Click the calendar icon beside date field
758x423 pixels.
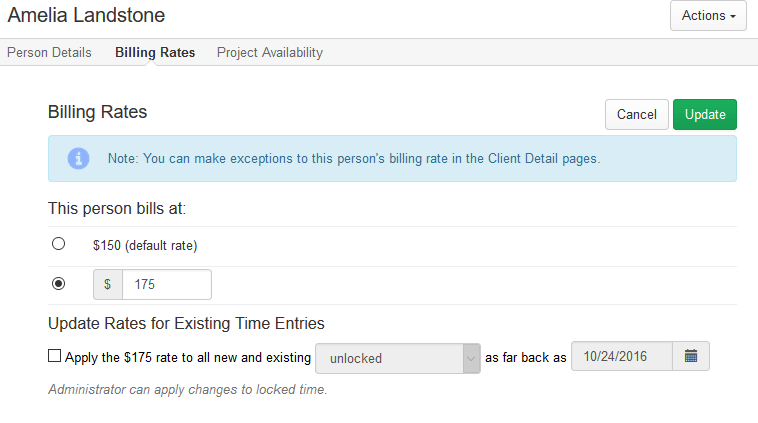(x=691, y=356)
